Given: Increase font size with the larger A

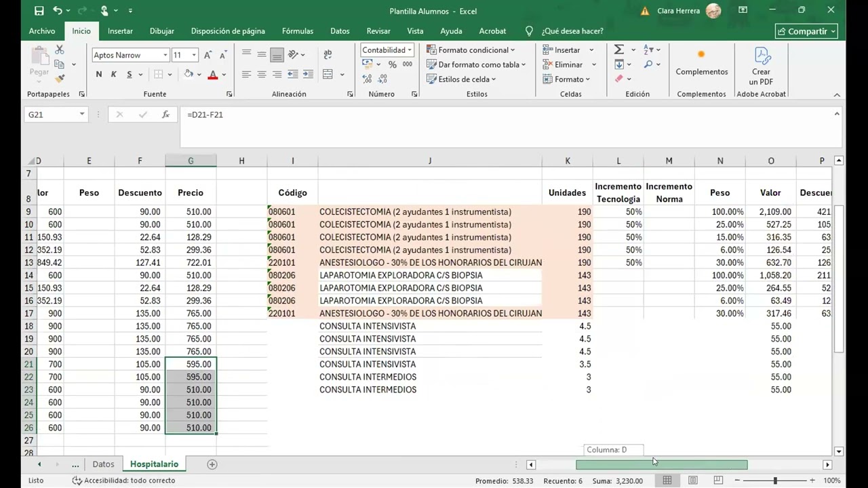Looking at the screenshot, I should coord(208,55).
